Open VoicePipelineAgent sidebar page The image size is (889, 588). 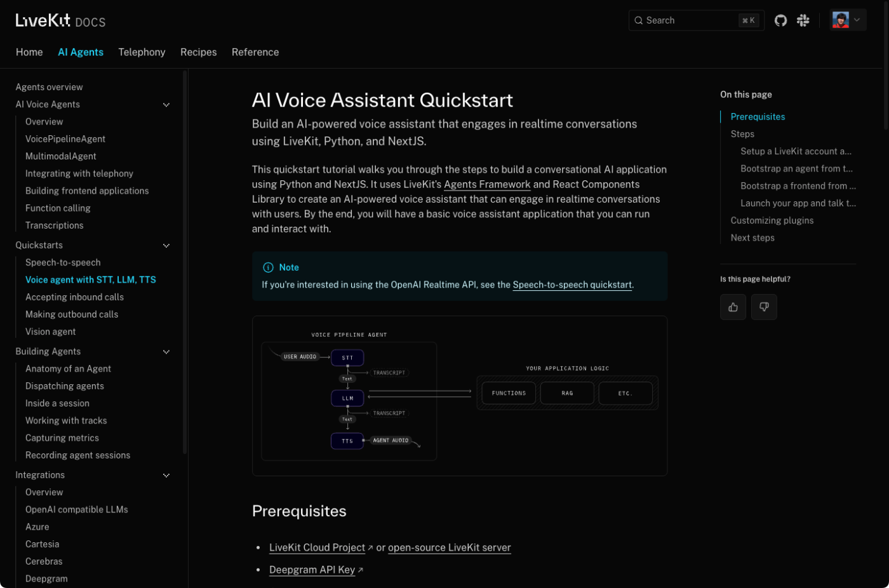click(65, 138)
